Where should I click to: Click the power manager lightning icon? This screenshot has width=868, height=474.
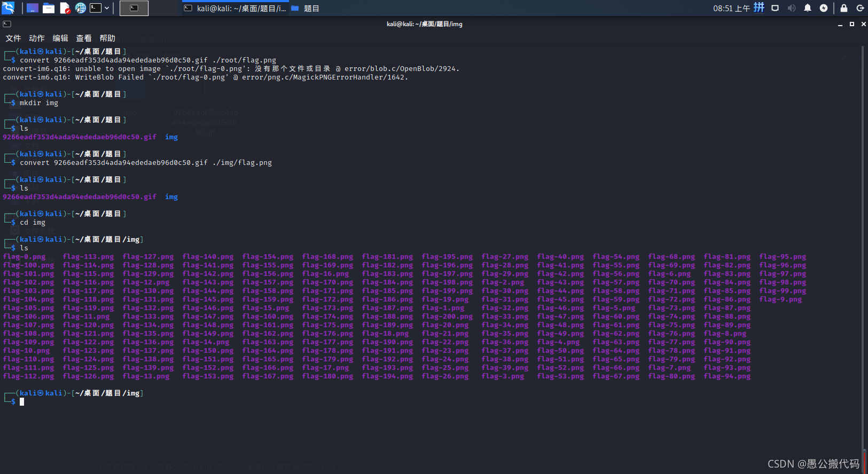824,8
